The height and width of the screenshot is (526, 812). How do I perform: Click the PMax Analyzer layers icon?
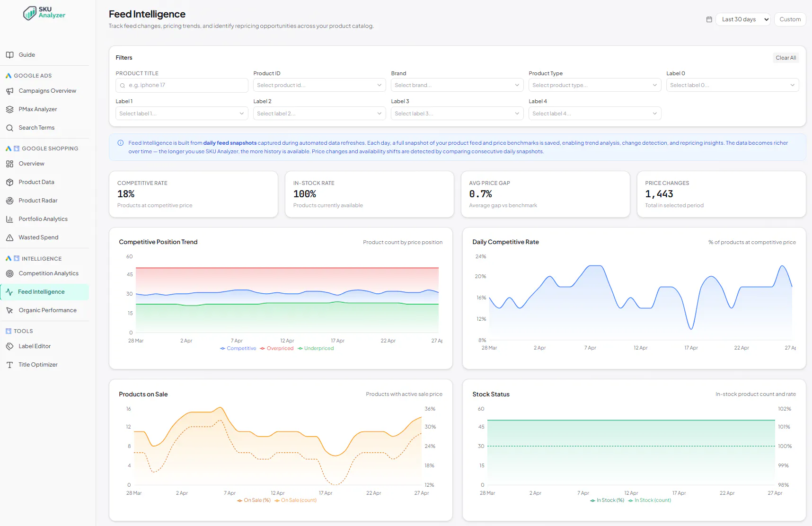click(9, 109)
